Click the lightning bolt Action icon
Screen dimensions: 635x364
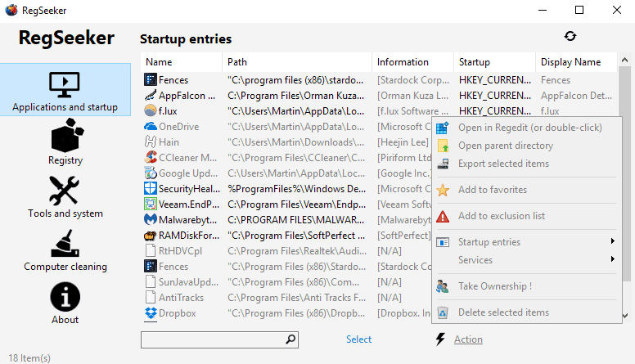click(x=440, y=339)
